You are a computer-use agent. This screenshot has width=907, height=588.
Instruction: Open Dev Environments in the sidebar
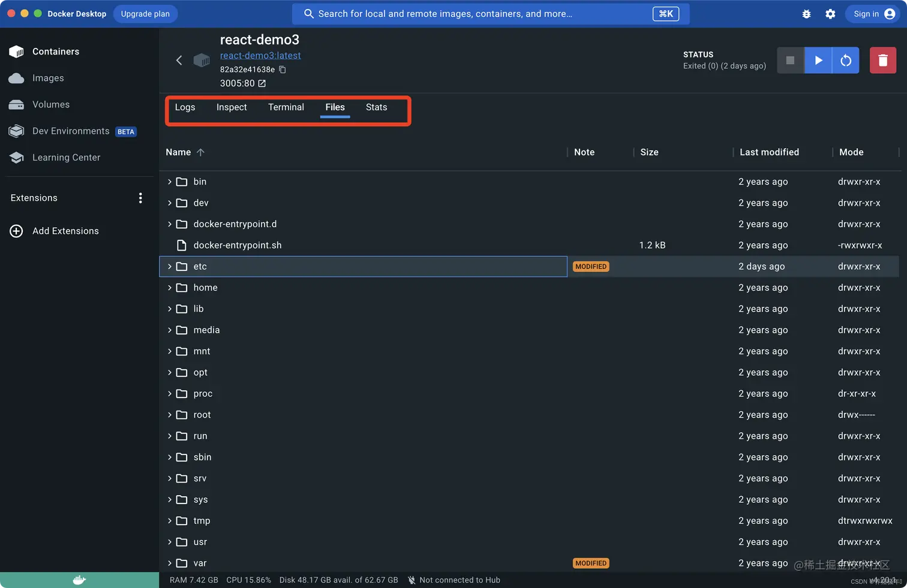point(71,131)
